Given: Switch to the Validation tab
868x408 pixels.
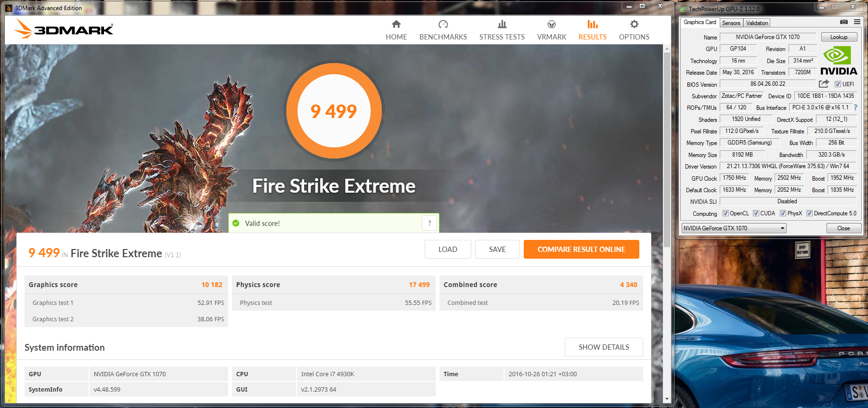Looking at the screenshot, I should coord(757,23).
